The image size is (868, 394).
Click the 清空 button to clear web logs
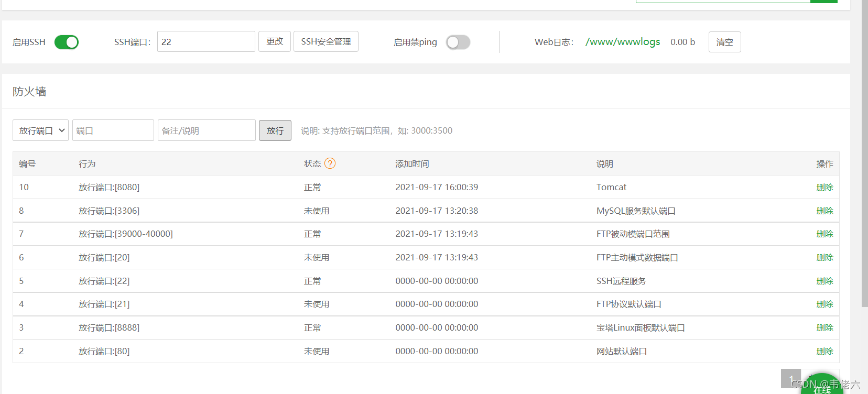click(x=725, y=42)
